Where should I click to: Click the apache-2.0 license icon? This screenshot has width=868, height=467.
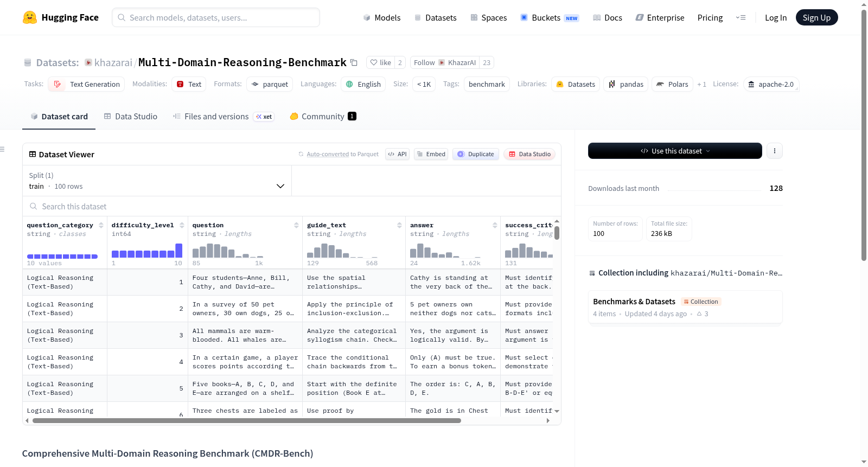tap(751, 84)
